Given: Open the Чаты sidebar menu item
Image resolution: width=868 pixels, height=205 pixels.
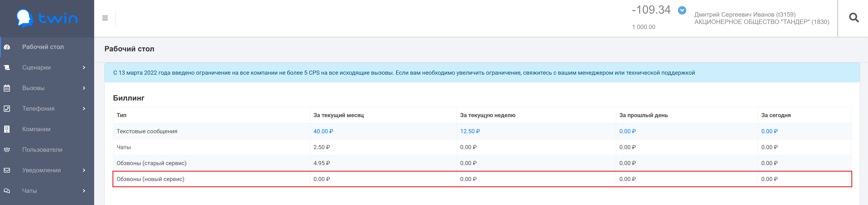Looking at the screenshot, I should [30, 191].
